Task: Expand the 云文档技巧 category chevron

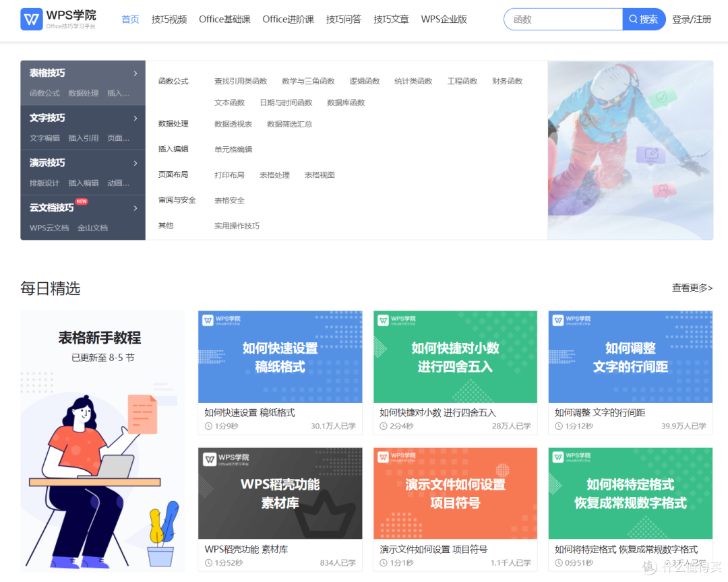Action: (135, 208)
